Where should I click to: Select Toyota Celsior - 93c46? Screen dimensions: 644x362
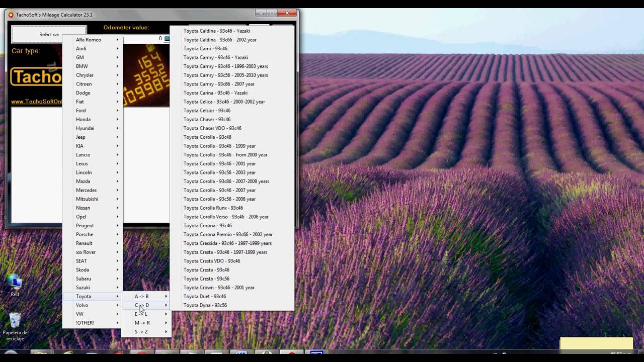(232, 111)
